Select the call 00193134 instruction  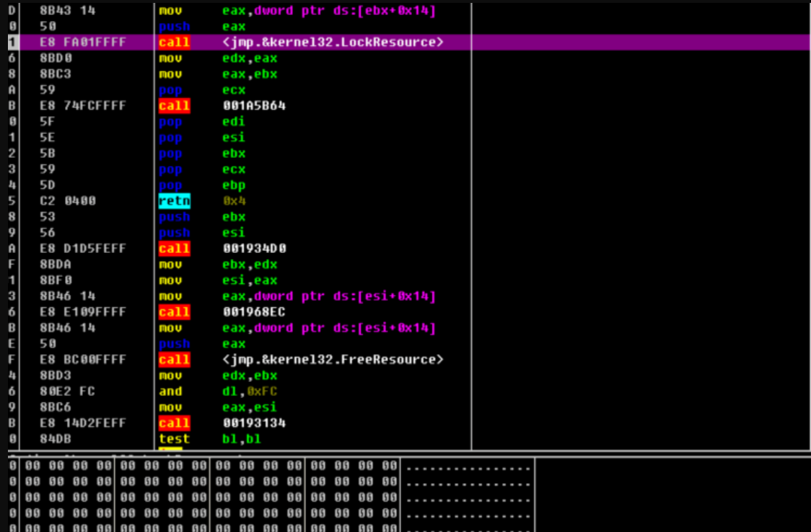pos(222,423)
